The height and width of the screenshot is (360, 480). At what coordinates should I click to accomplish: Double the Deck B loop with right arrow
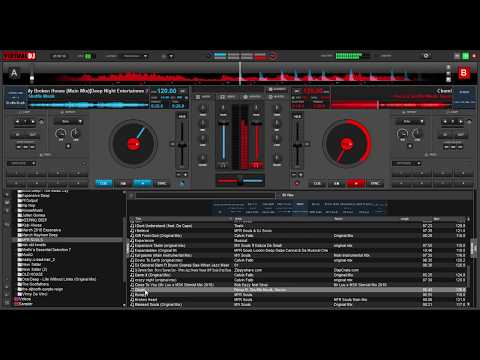pyautogui.click(x=461, y=122)
